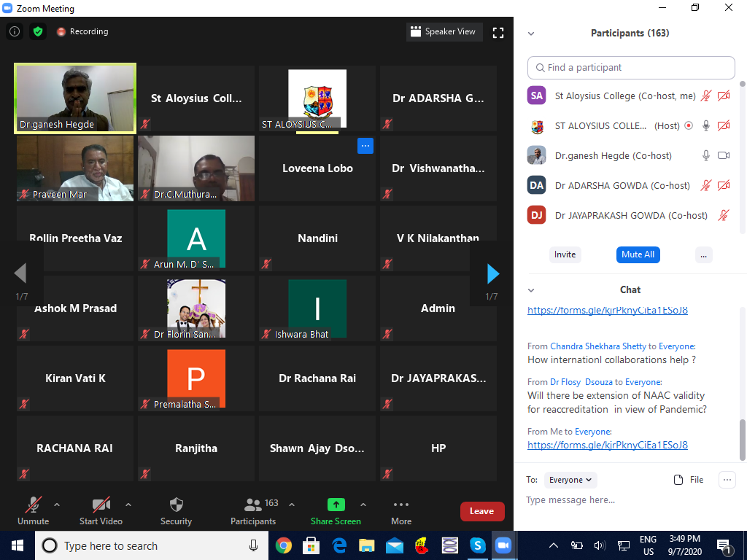Open Microsoft Edge from the taskbar

pos(338,545)
